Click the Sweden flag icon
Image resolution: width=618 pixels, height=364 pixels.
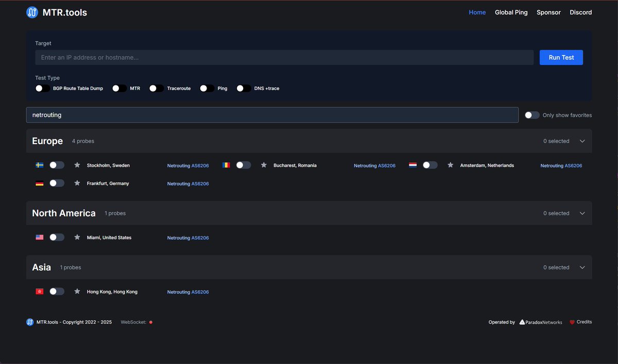39,165
